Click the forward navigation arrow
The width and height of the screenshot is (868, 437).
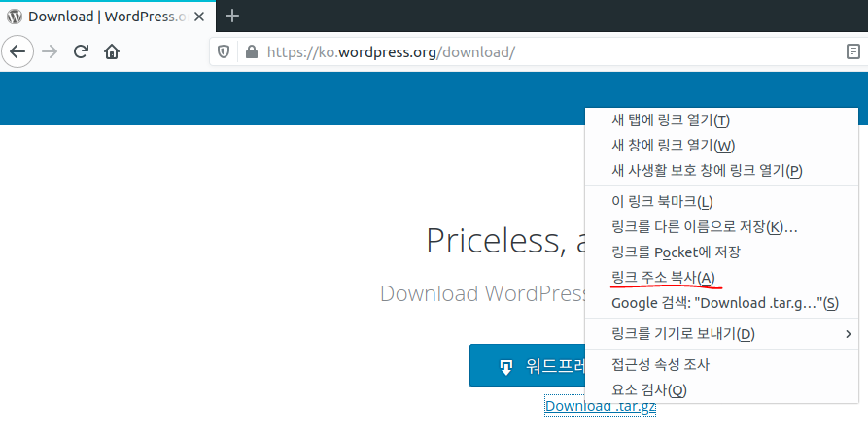(x=50, y=52)
